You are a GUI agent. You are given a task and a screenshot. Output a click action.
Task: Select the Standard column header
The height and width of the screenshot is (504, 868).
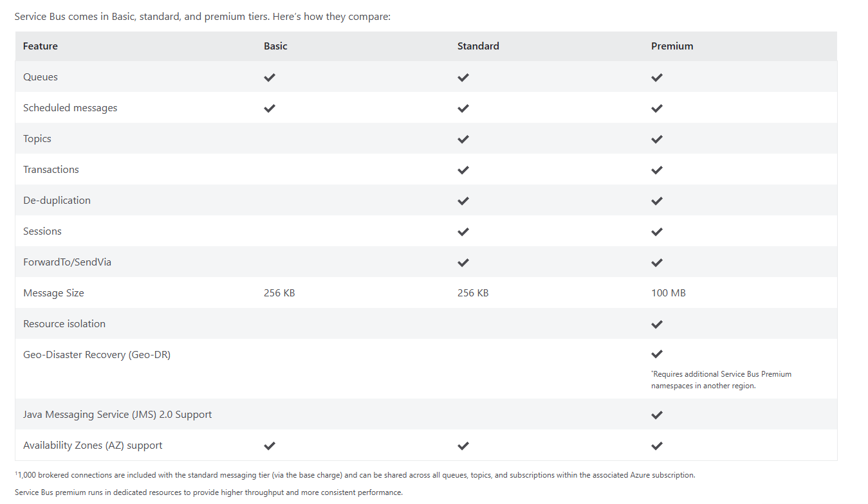(x=478, y=46)
